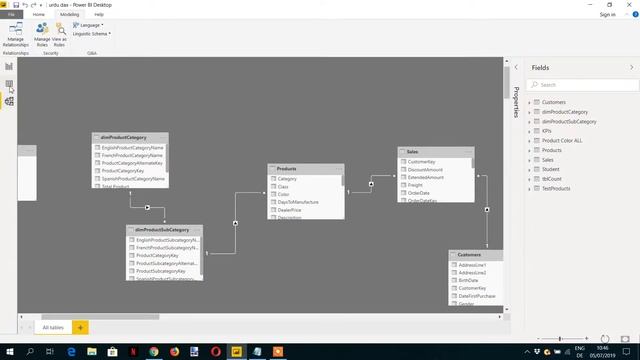Screen dimensions: 640x360
Task: Expand the KPIs table in Fields
Action: point(529,131)
